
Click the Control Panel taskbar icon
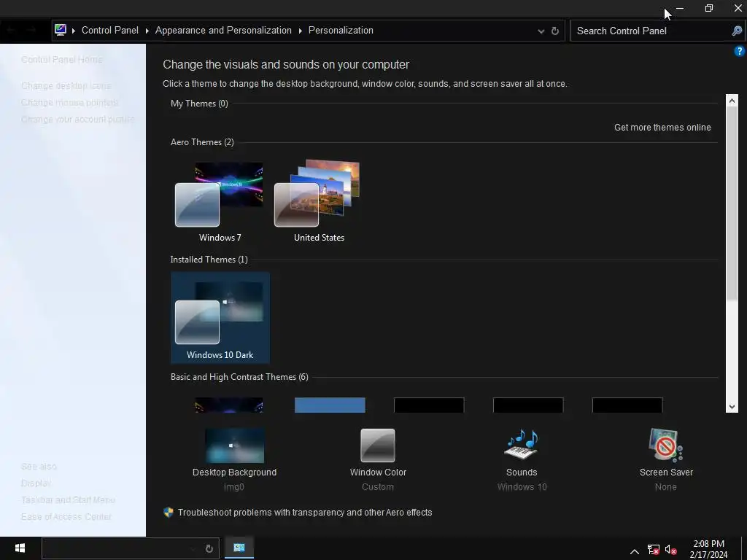[x=239, y=548]
